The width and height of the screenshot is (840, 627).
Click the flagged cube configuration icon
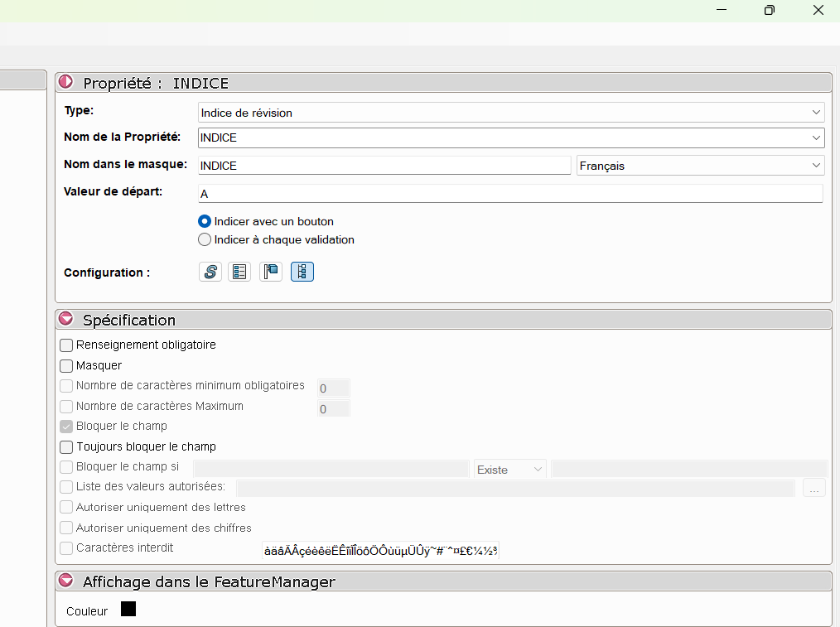(x=271, y=272)
